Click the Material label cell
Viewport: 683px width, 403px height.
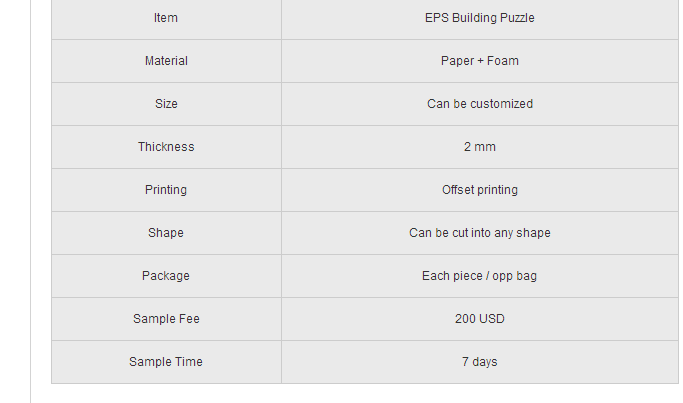click(166, 61)
